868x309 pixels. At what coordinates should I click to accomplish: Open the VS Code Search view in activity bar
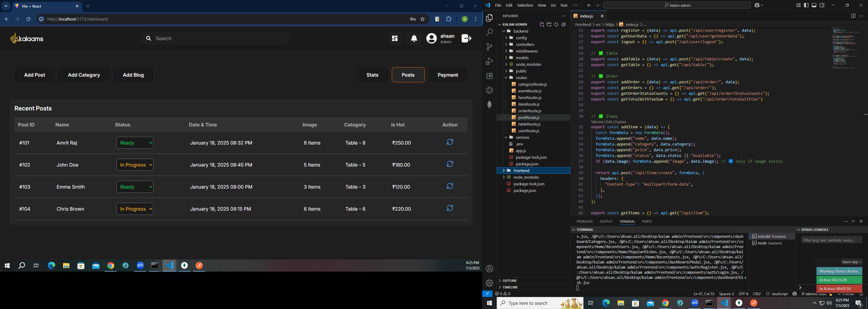[489, 32]
